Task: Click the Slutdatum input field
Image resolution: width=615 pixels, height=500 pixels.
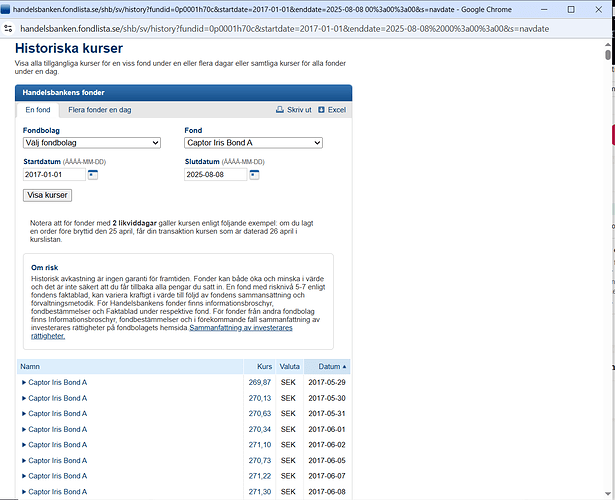Action: click(216, 175)
